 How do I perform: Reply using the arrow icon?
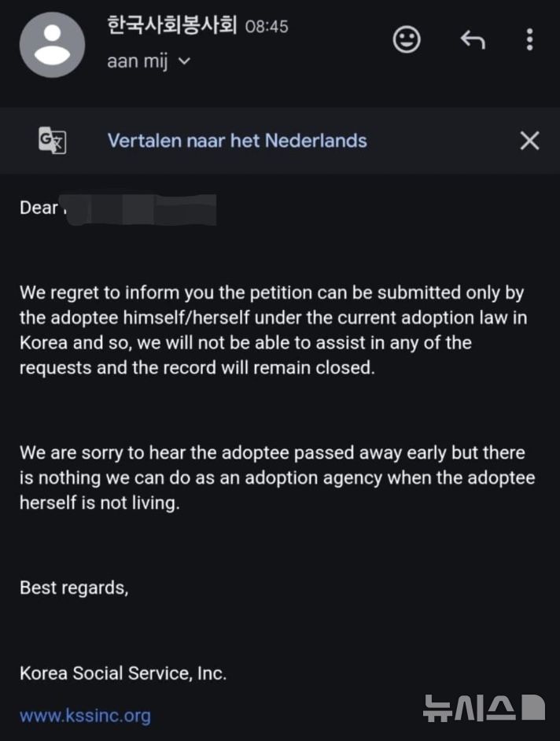click(473, 39)
